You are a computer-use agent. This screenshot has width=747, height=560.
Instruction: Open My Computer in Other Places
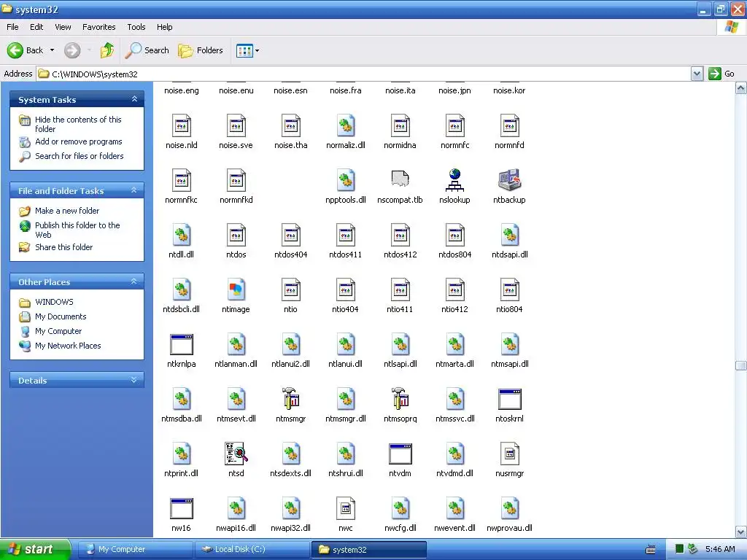[58, 331]
